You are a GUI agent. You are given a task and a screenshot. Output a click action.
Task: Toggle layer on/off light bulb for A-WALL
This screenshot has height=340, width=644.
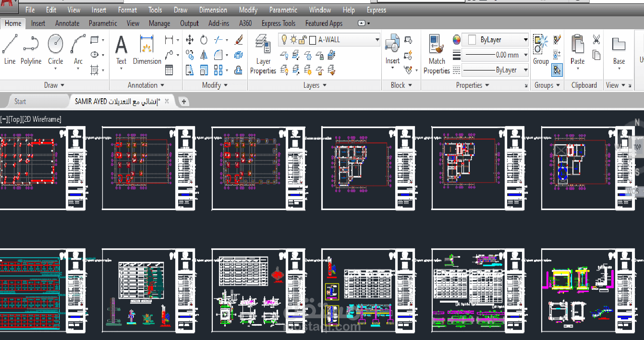tap(284, 39)
